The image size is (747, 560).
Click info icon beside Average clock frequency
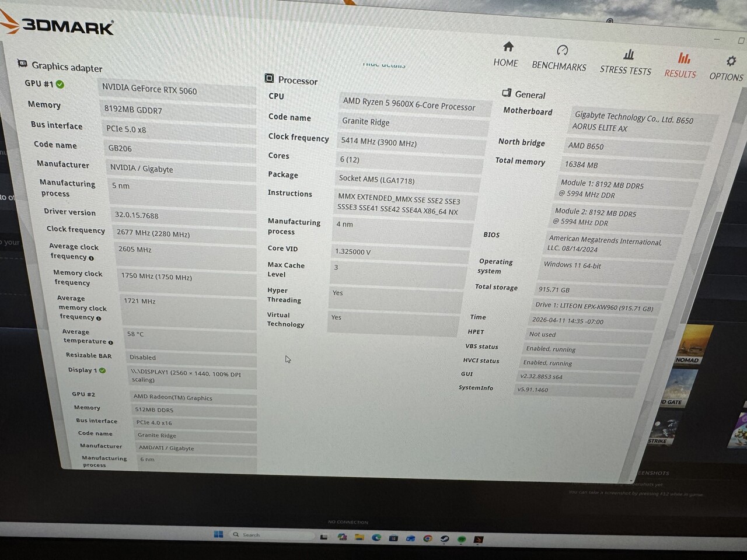(x=91, y=258)
